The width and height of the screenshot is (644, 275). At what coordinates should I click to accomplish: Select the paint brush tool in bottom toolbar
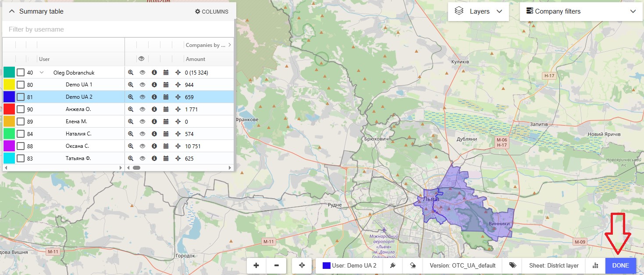coord(393,265)
